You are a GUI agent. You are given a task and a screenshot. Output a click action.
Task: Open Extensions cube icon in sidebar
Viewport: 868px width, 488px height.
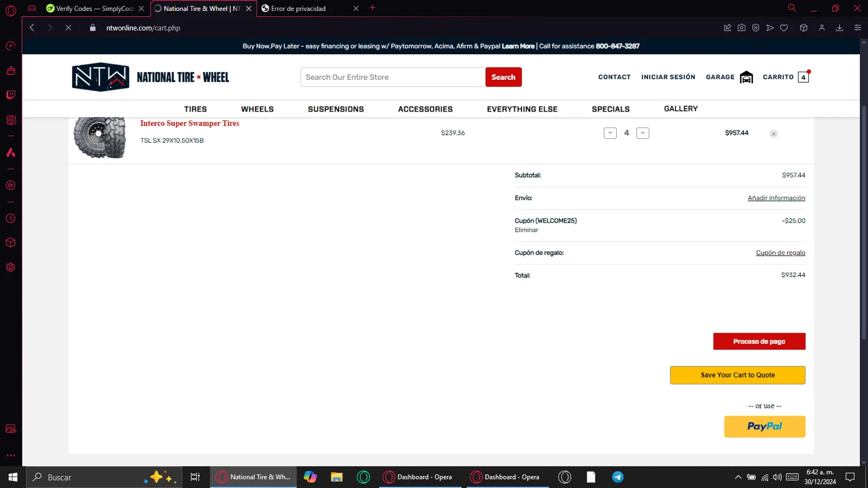point(10,243)
